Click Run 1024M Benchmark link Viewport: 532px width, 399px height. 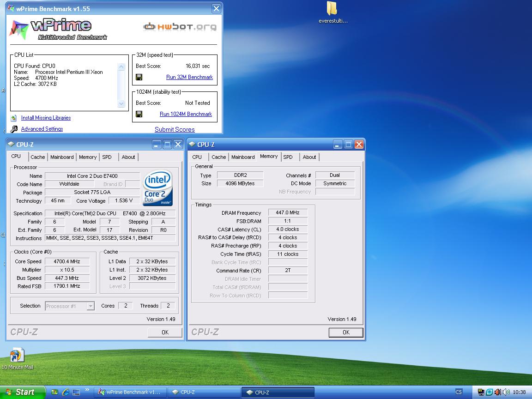(186, 114)
